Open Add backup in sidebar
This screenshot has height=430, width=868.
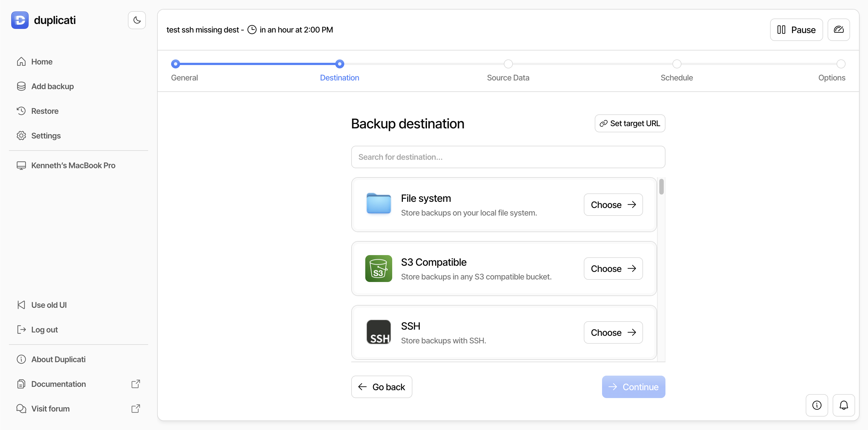[x=52, y=86]
